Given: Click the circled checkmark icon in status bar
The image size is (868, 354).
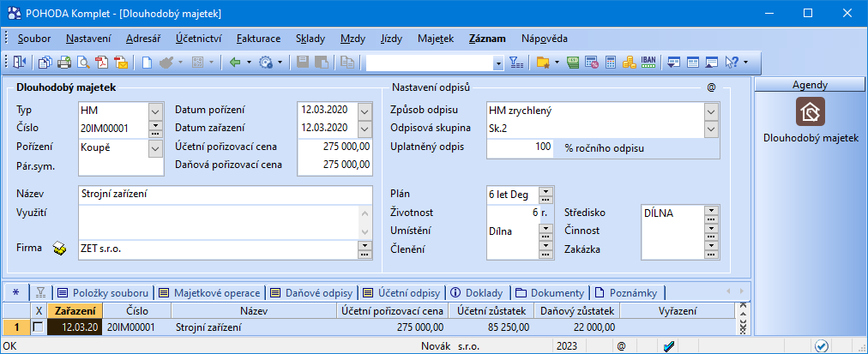Looking at the screenshot, I should tap(822, 346).
